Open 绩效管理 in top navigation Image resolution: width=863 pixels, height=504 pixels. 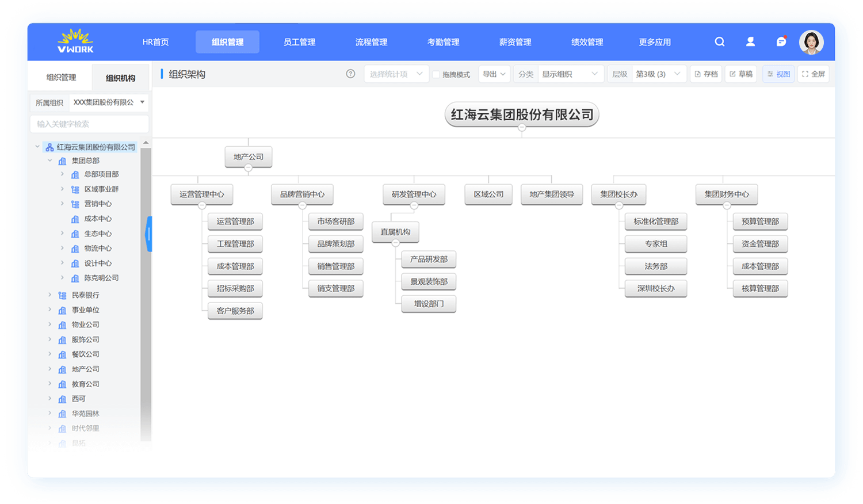[587, 42]
